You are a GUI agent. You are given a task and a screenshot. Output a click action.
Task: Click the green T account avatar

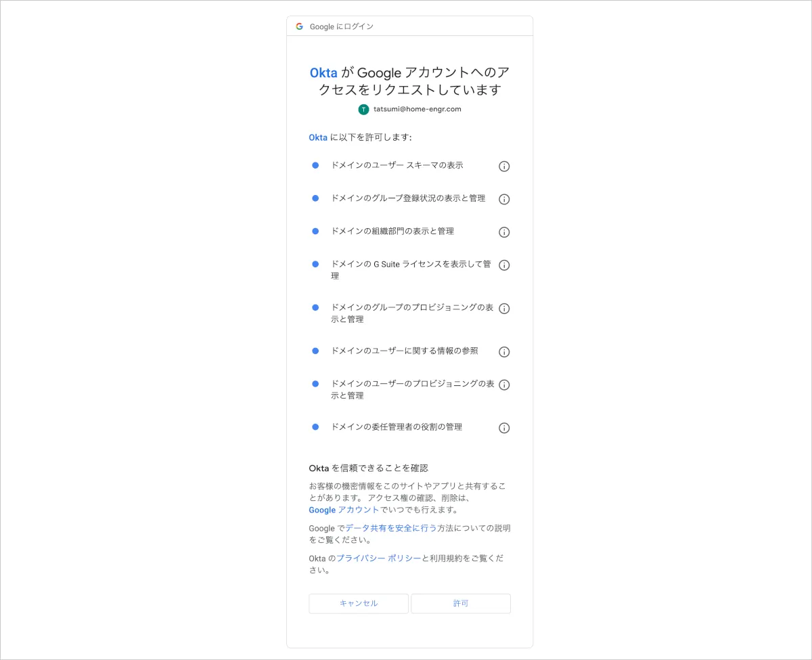pyautogui.click(x=364, y=109)
